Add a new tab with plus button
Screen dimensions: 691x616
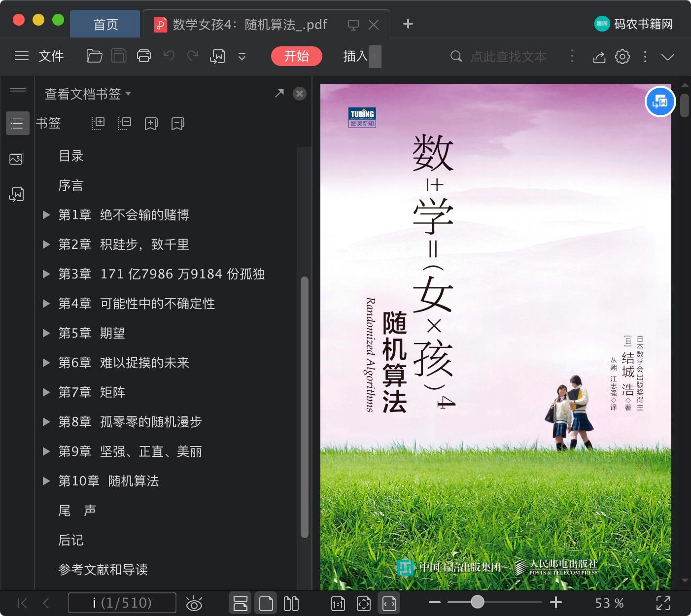[x=408, y=24]
